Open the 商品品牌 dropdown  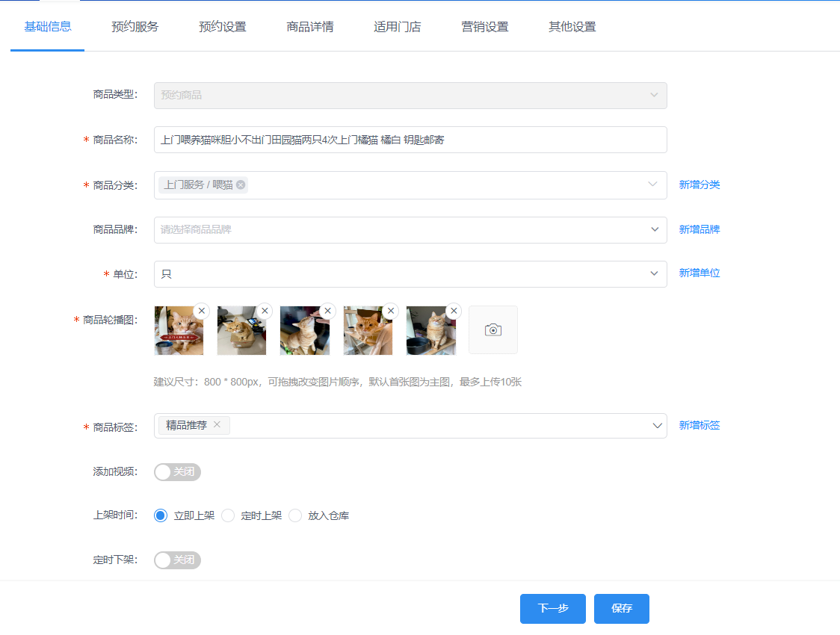coord(410,230)
